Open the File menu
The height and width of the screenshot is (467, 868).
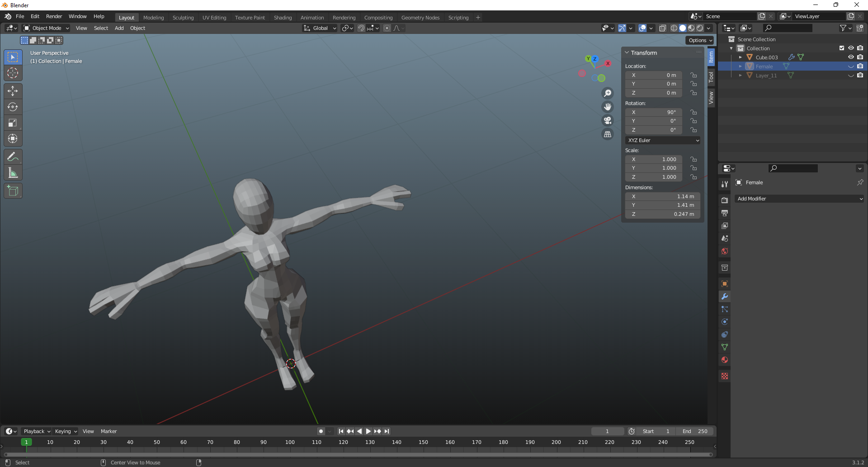click(x=20, y=16)
